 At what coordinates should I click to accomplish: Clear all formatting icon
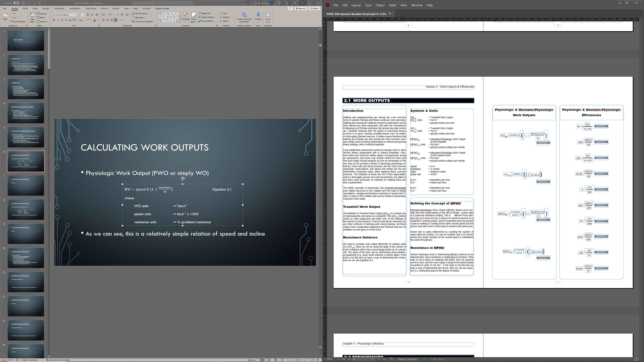97,15
